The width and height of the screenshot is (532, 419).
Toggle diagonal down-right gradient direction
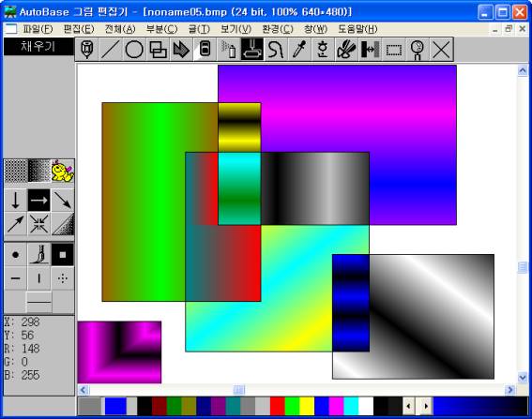point(63,200)
